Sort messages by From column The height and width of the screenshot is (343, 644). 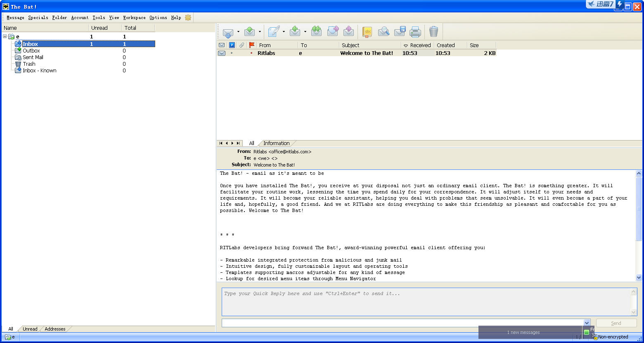point(277,45)
